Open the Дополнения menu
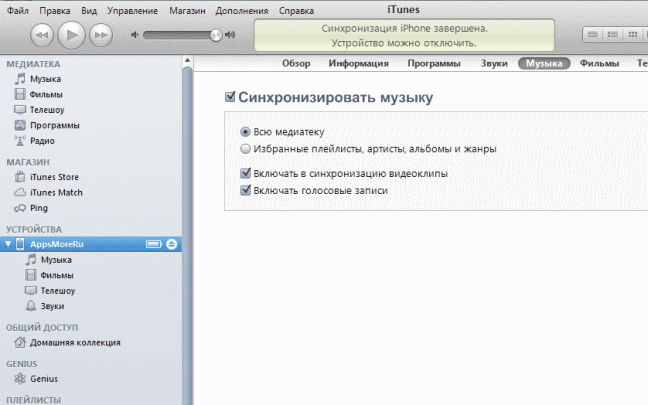 point(242,10)
